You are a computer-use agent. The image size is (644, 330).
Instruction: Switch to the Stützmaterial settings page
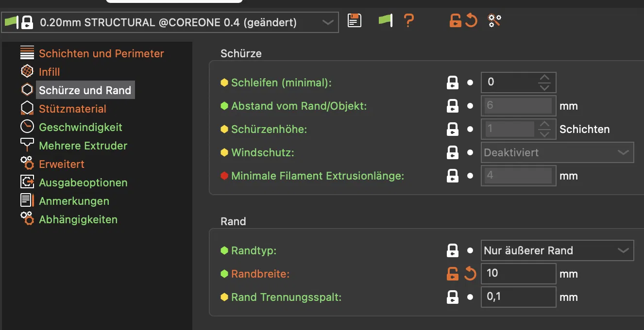[x=72, y=109]
